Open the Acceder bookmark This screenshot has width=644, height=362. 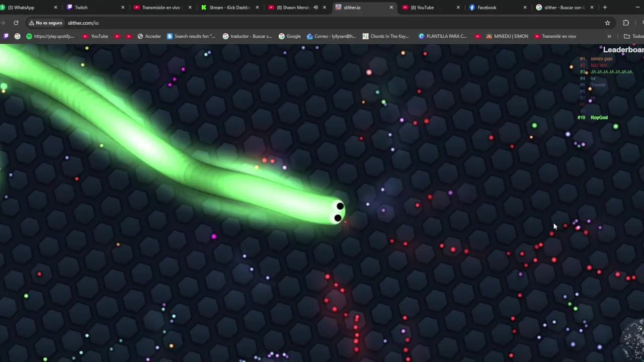pyautogui.click(x=149, y=36)
